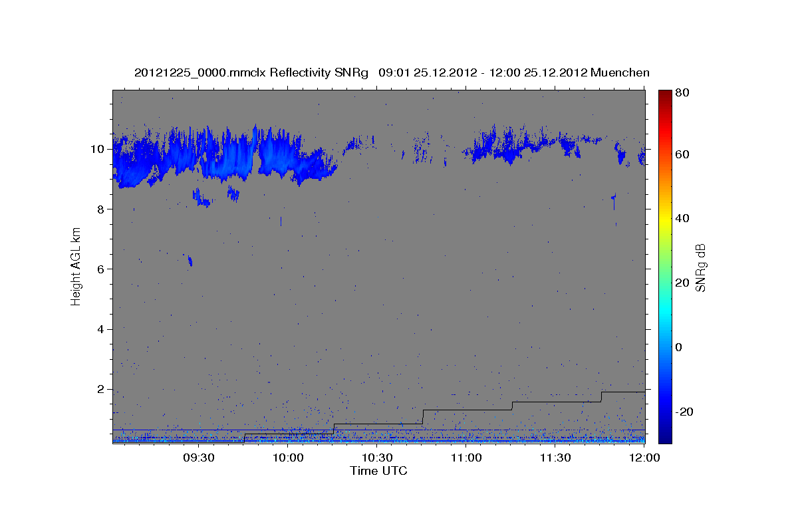Click the height axis tick label '4'

[101, 329]
